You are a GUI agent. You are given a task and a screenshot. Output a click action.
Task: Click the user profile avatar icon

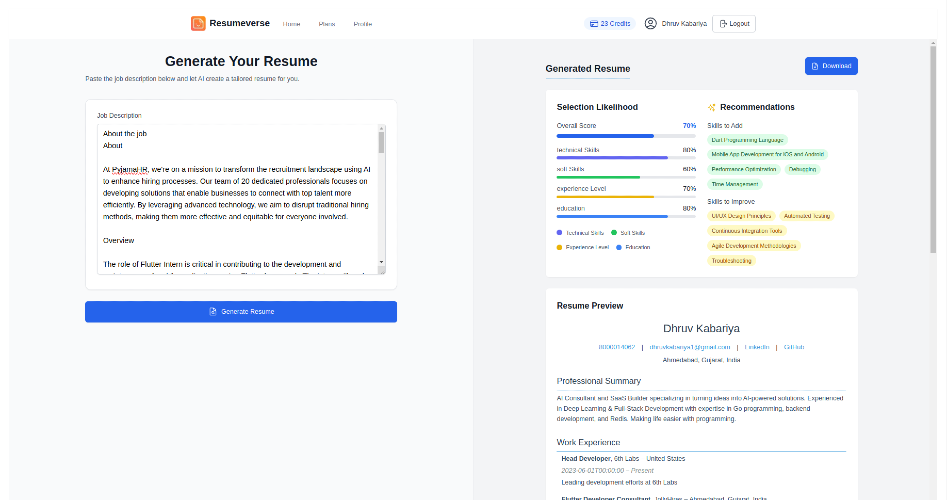650,24
